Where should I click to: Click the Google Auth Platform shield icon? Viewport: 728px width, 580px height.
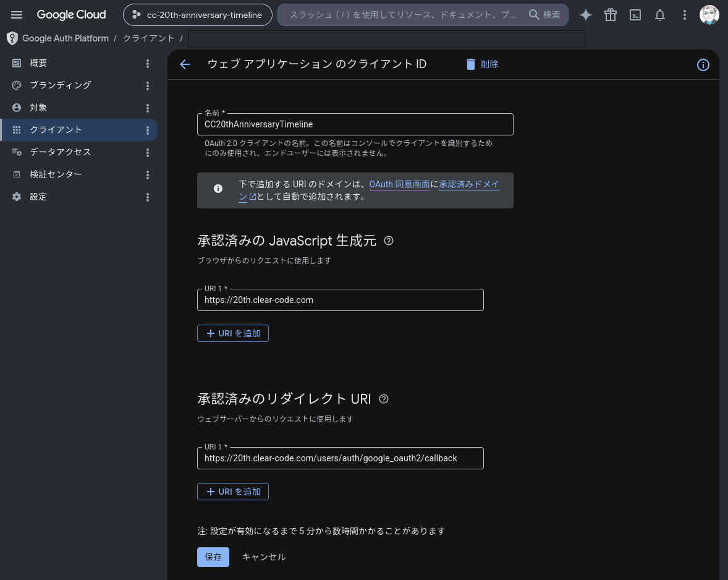point(12,38)
